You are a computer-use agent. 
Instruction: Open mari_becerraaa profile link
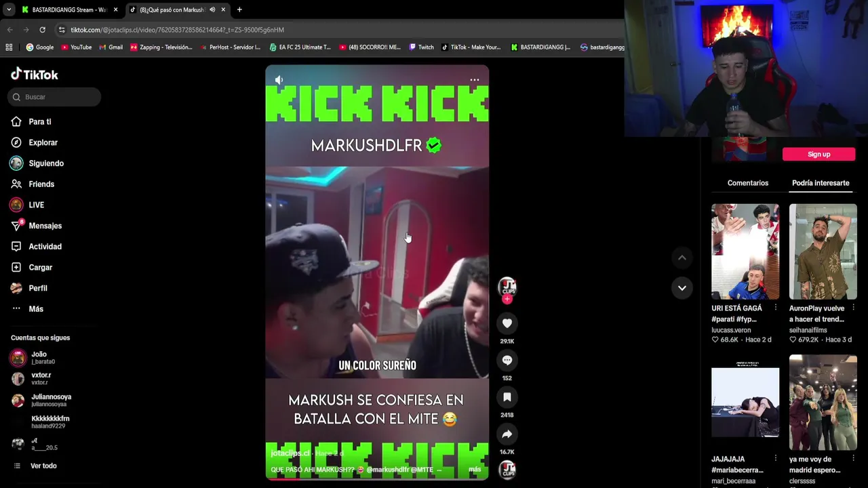733,481
